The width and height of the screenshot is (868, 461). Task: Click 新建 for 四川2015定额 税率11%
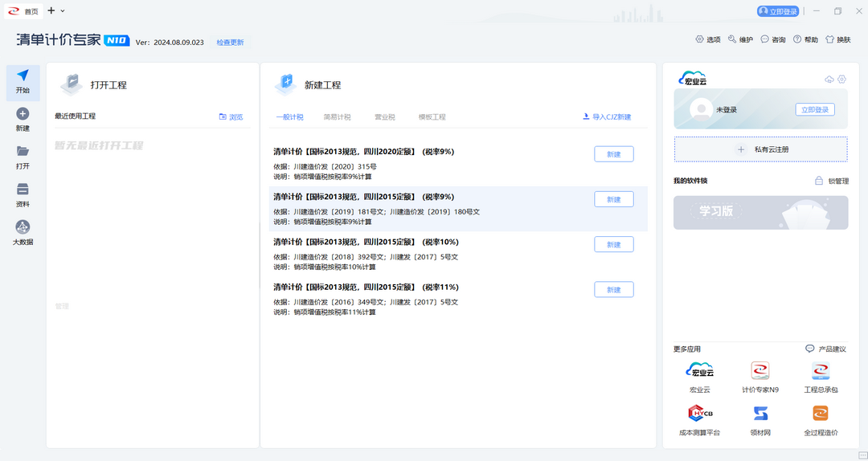(x=614, y=289)
